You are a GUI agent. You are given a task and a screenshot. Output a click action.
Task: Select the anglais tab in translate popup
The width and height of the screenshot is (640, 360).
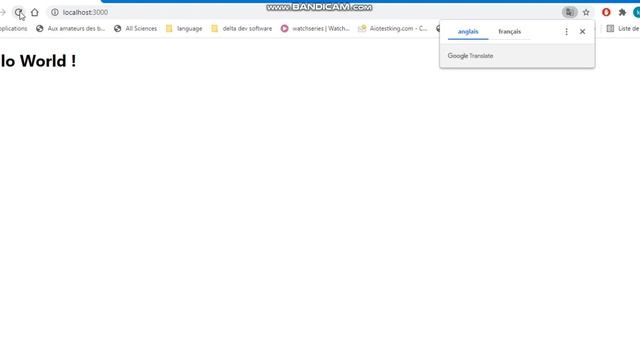pyautogui.click(x=468, y=31)
